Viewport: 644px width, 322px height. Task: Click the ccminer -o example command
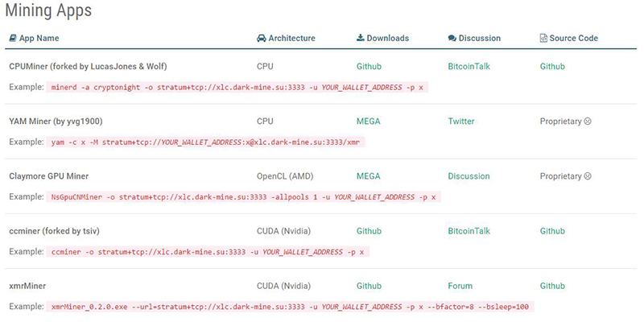[x=208, y=252]
